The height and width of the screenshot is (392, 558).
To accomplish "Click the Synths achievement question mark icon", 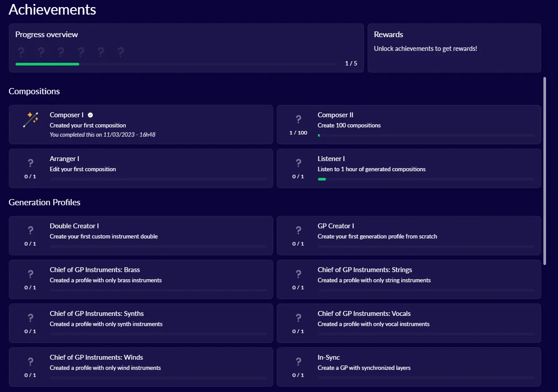I will pyautogui.click(x=31, y=318).
